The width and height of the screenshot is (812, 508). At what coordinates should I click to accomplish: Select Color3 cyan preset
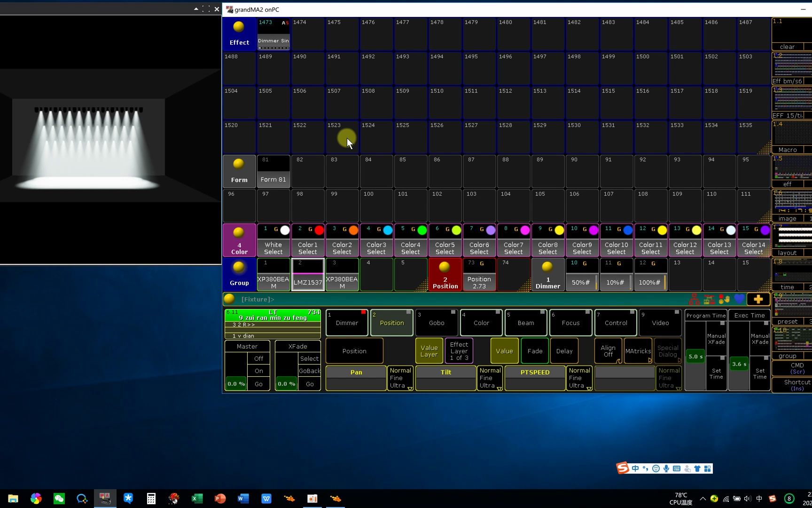point(376,240)
